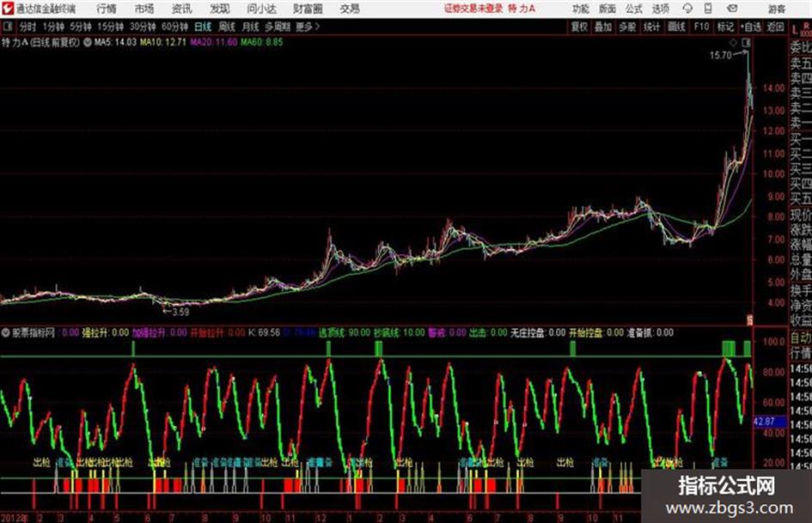812x523 pixels.
Task: Click the 标记 mark button
Action: pyautogui.click(x=725, y=27)
